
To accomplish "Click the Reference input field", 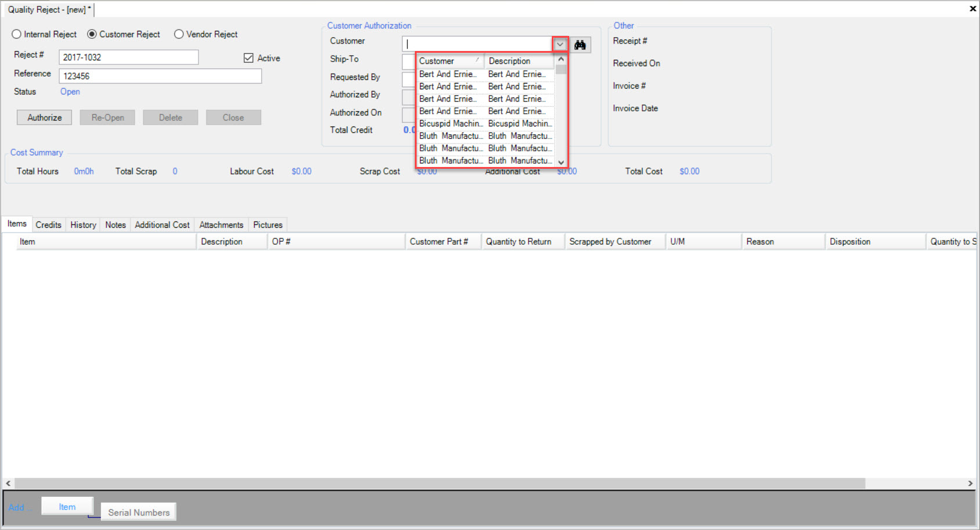I will coord(160,76).
